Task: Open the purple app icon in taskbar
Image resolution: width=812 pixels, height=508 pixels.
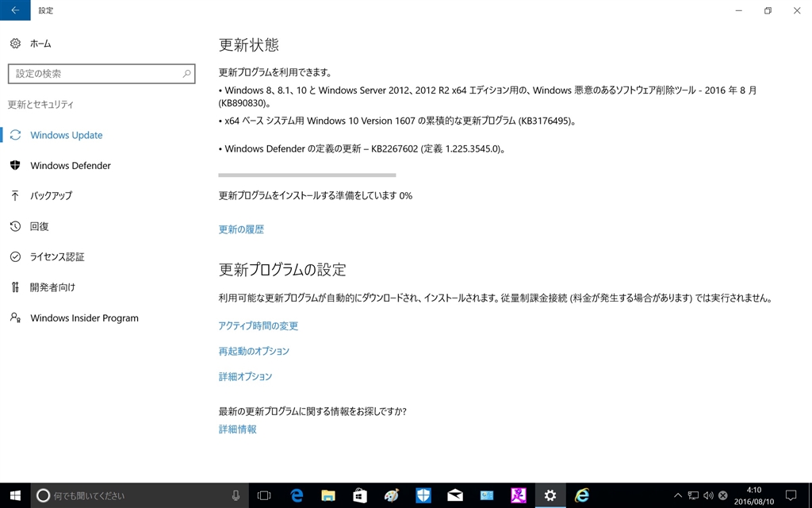Action: click(519, 495)
